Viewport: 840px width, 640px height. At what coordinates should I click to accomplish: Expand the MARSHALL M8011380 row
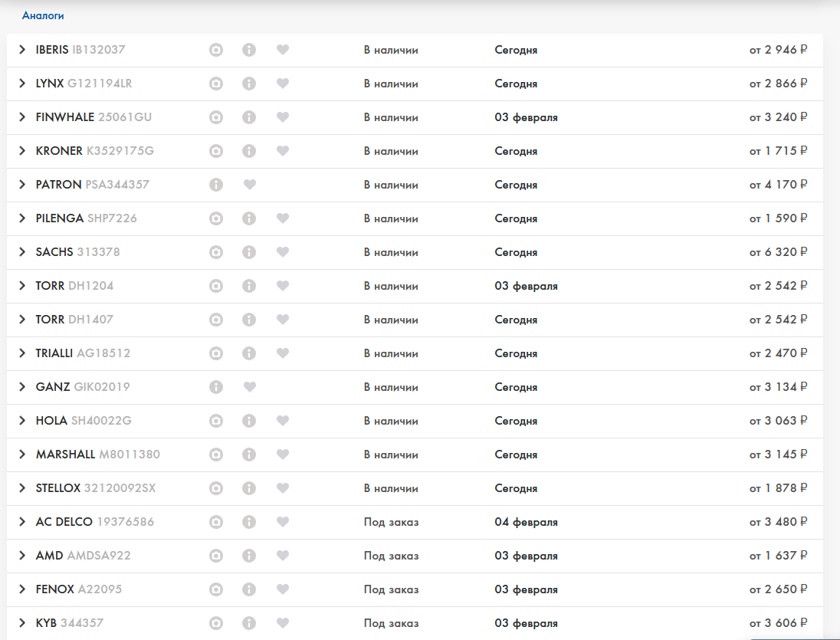[22, 455]
